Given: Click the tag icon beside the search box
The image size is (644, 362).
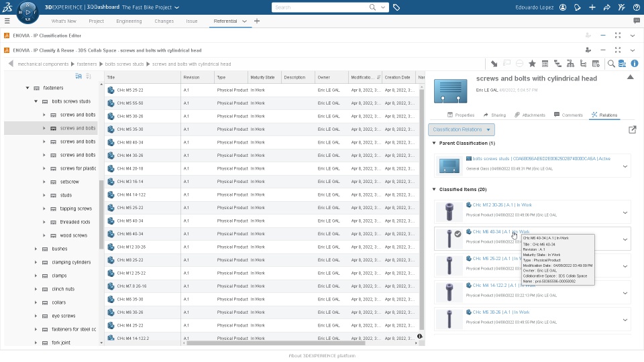Looking at the screenshot, I should [x=396, y=7].
